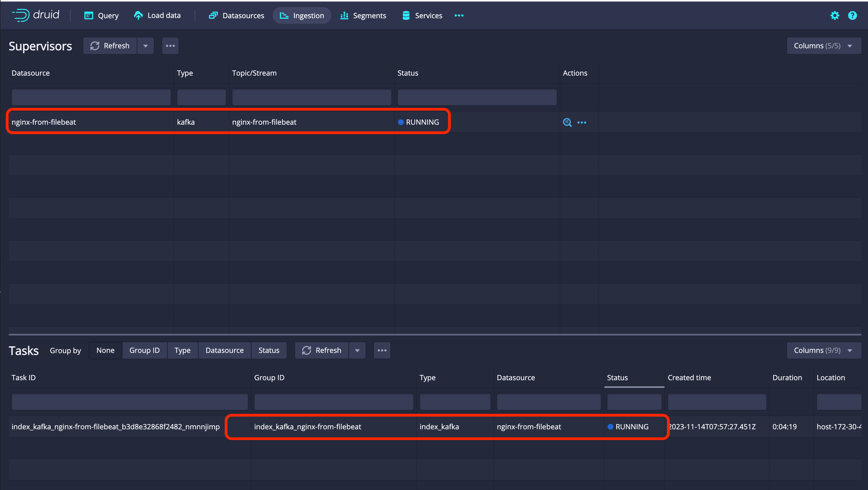
Task: Click created time 2023-11-14T07:57:27.451Z
Action: point(712,427)
